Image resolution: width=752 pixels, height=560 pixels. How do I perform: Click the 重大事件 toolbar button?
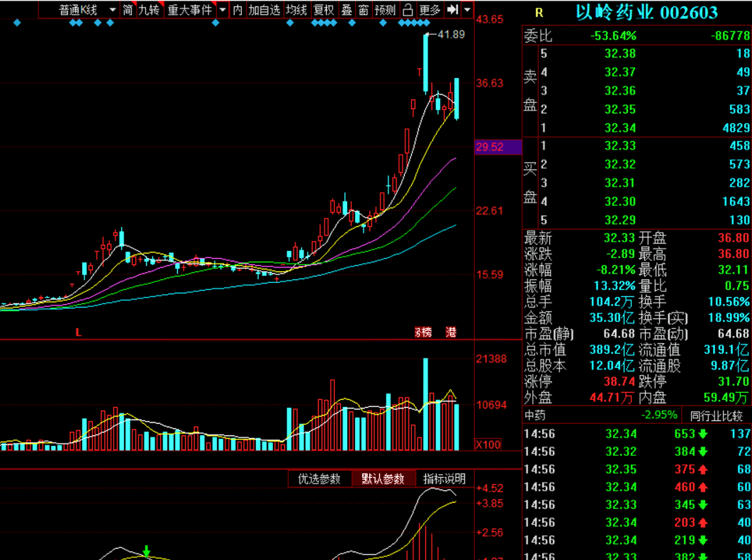coord(189,10)
